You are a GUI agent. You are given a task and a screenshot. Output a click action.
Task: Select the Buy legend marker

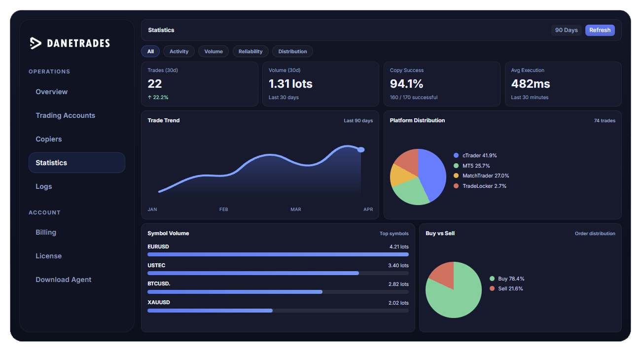pyautogui.click(x=492, y=279)
